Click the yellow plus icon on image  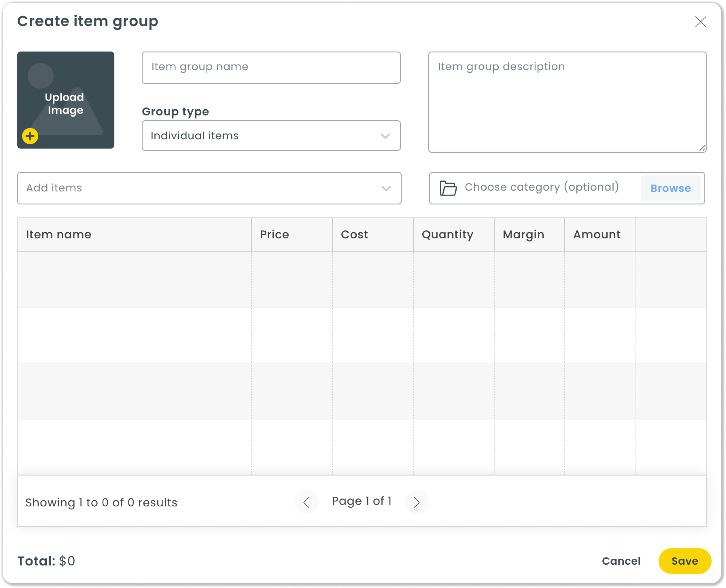pyautogui.click(x=30, y=136)
